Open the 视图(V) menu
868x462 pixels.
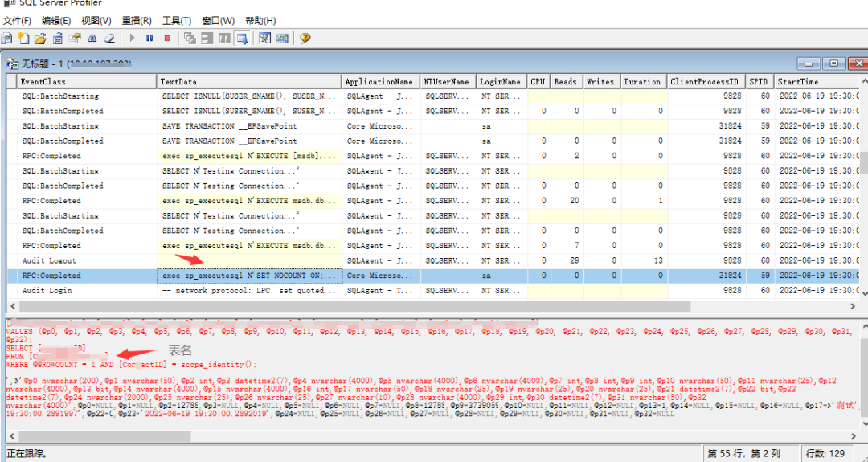click(96, 20)
